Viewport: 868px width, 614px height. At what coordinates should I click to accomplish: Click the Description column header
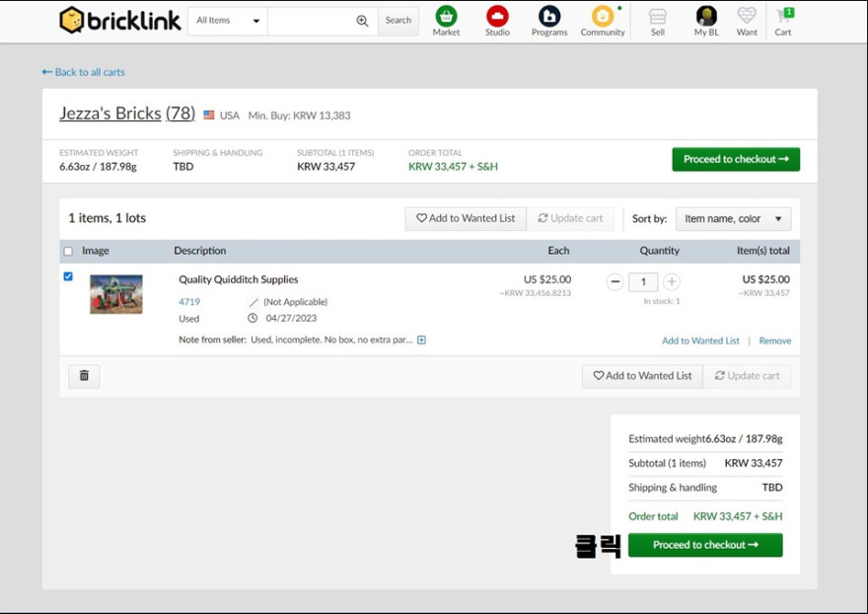click(200, 251)
